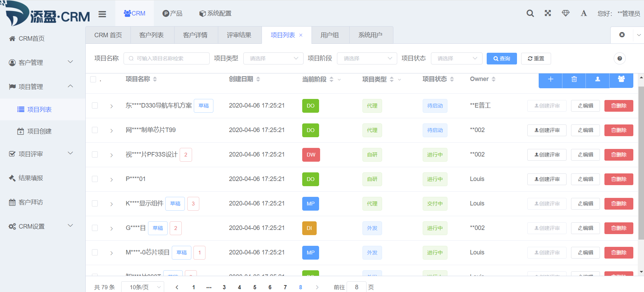
Task: Check the row checkbox for M****-0芯片项目
Action: [x=95, y=252]
